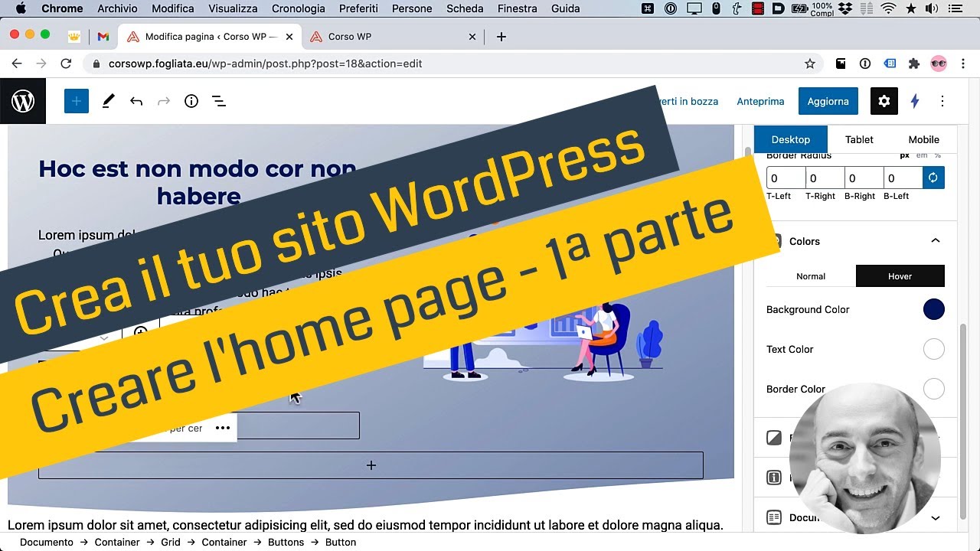Screen dimensions: 980x551
Task: Open the editor more options menu
Action: [x=942, y=101]
